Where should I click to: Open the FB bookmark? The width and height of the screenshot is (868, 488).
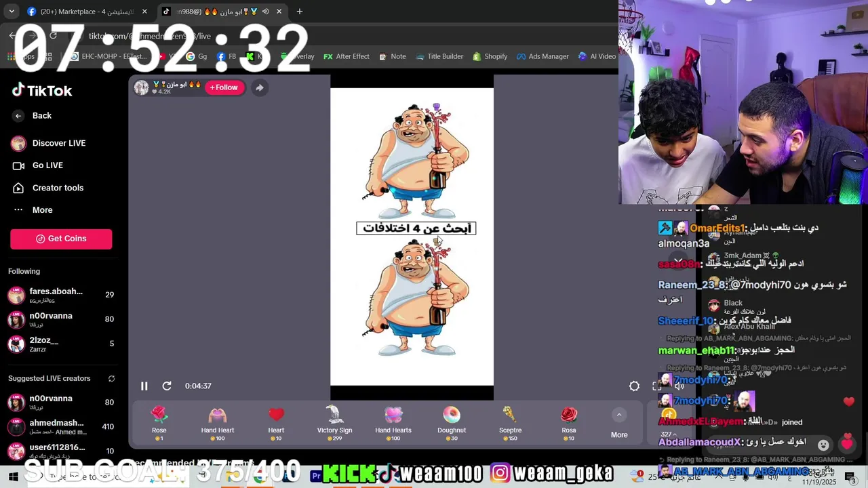(226, 56)
